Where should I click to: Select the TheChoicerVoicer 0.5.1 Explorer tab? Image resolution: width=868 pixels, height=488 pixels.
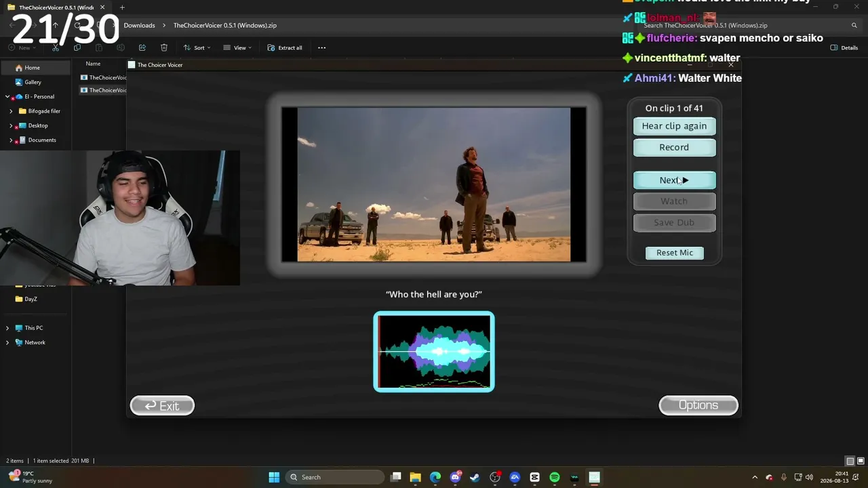(56, 7)
